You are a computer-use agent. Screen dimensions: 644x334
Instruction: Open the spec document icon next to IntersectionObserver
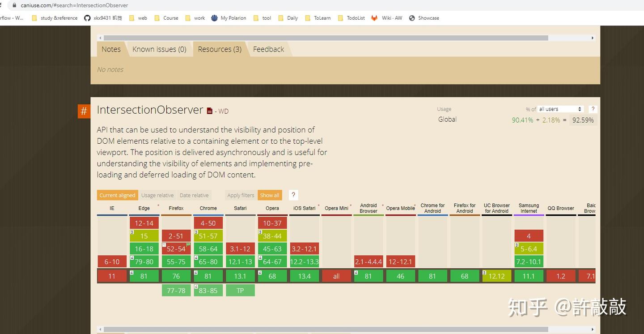(209, 111)
